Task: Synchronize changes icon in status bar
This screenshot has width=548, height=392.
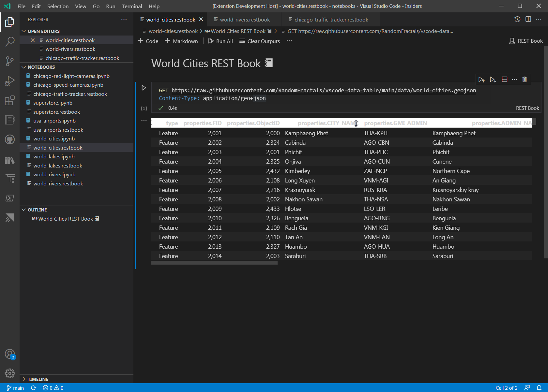Action: [33, 388]
